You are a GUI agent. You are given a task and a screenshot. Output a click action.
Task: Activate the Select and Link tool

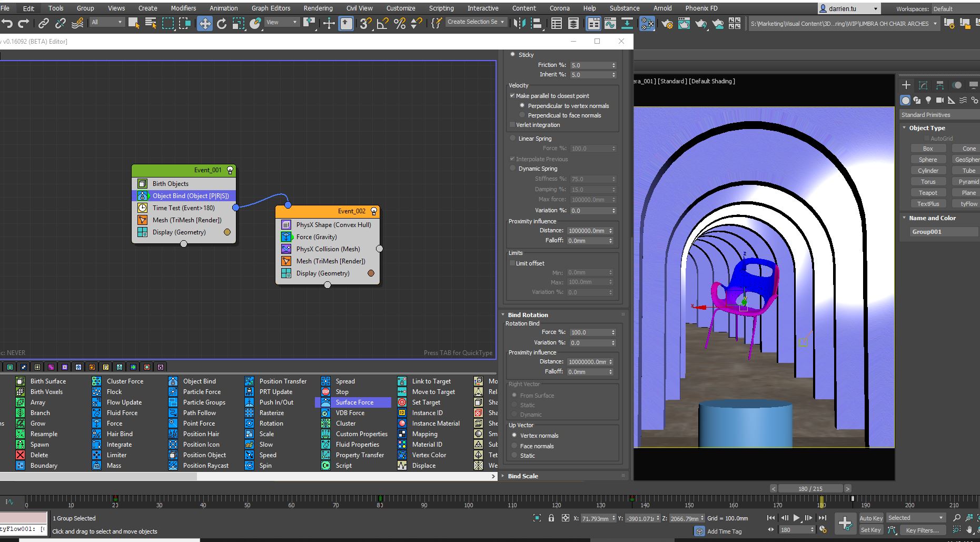(44, 23)
